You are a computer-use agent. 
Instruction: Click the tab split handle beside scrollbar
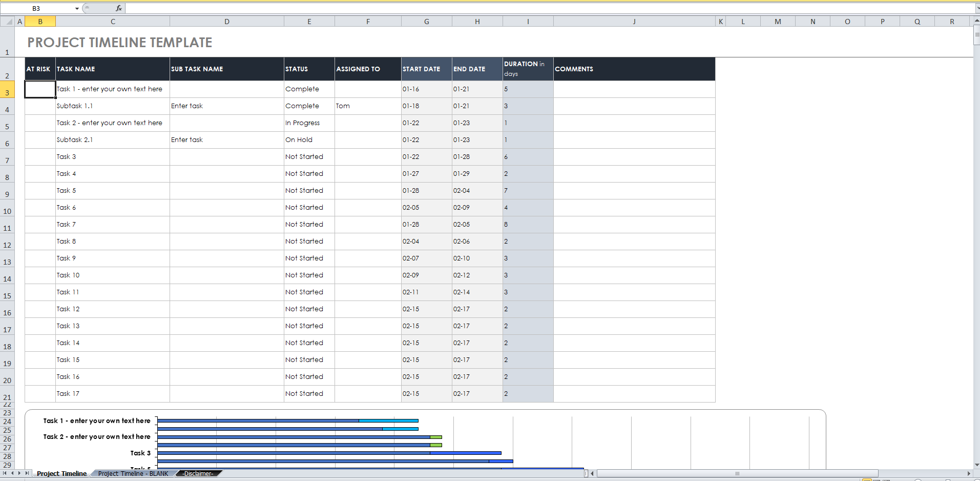click(586, 473)
